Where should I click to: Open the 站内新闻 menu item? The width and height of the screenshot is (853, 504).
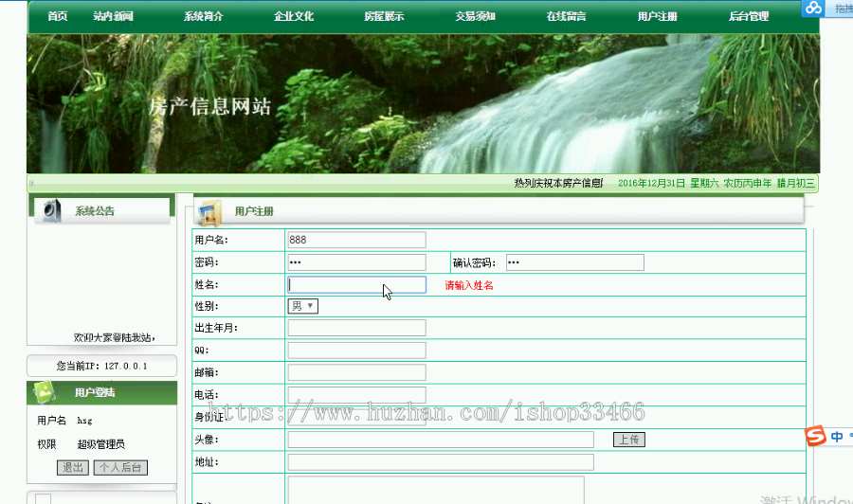point(113,16)
